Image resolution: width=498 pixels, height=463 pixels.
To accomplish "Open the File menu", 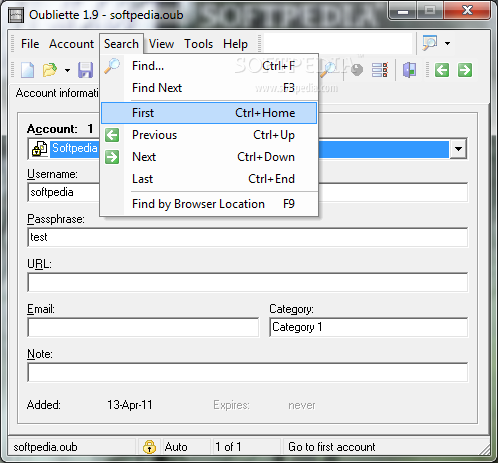I will tap(30, 44).
